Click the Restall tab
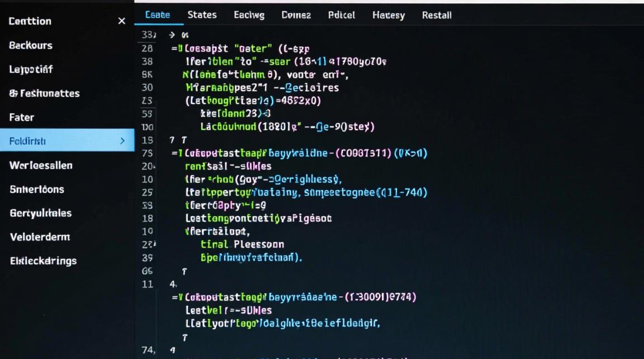Image resolution: width=644 pixels, height=359 pixels. (437, 15)
